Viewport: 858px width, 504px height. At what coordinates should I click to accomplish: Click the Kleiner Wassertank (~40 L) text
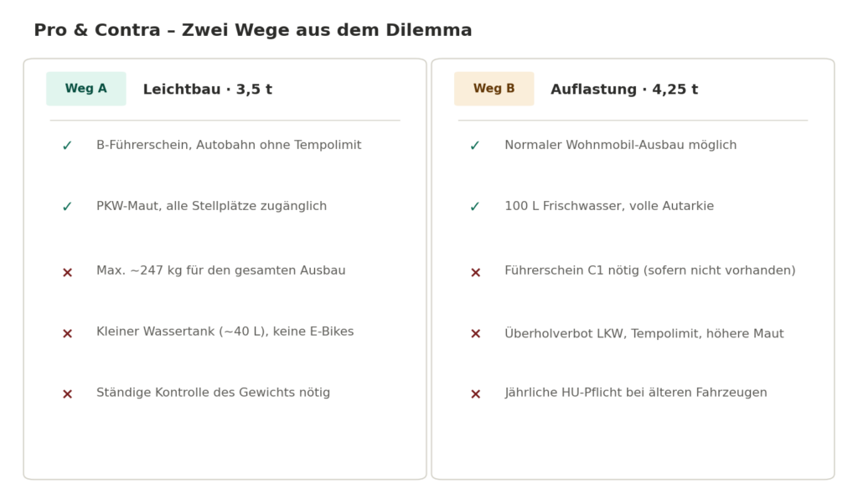pyautogui.click(x=225, y=332)
